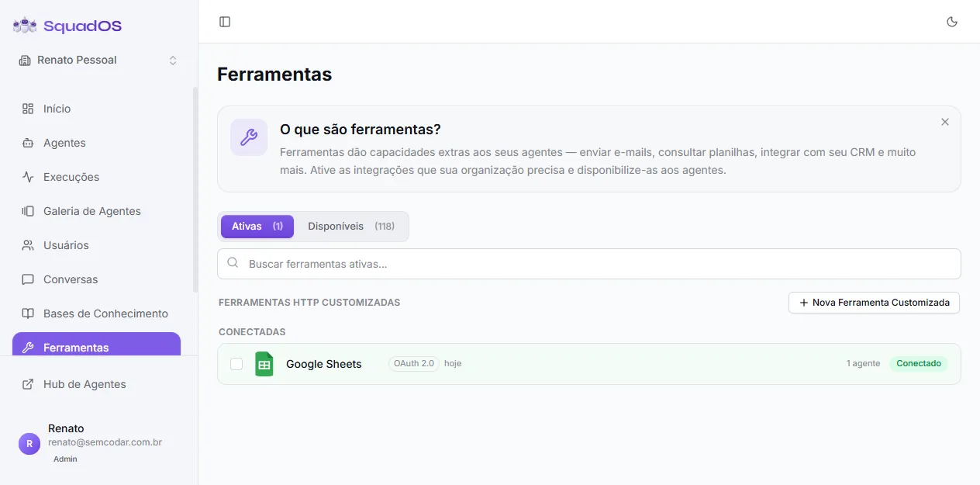Click the search magnifier icon

(x=233, y=263)
